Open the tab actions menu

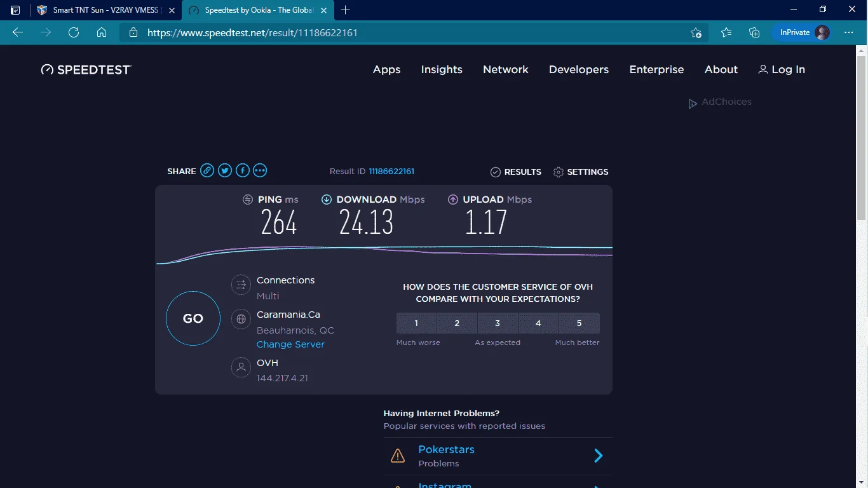15,10
